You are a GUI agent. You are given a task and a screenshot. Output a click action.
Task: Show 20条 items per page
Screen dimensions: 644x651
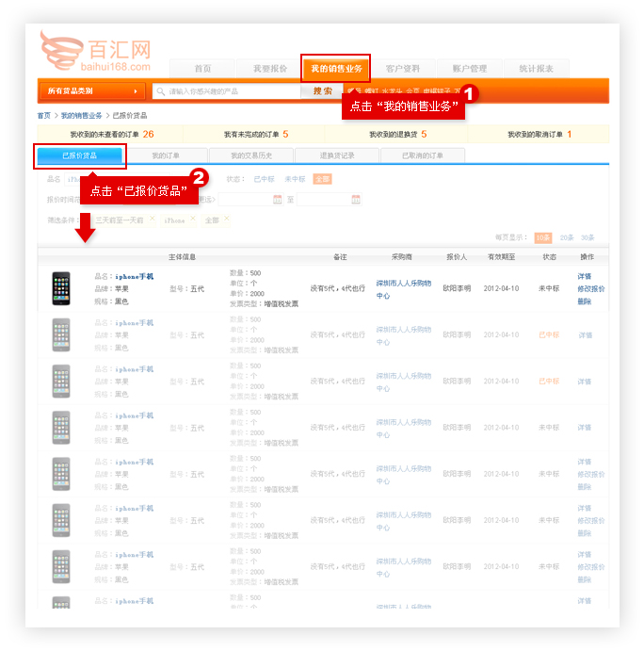[567, 237]
